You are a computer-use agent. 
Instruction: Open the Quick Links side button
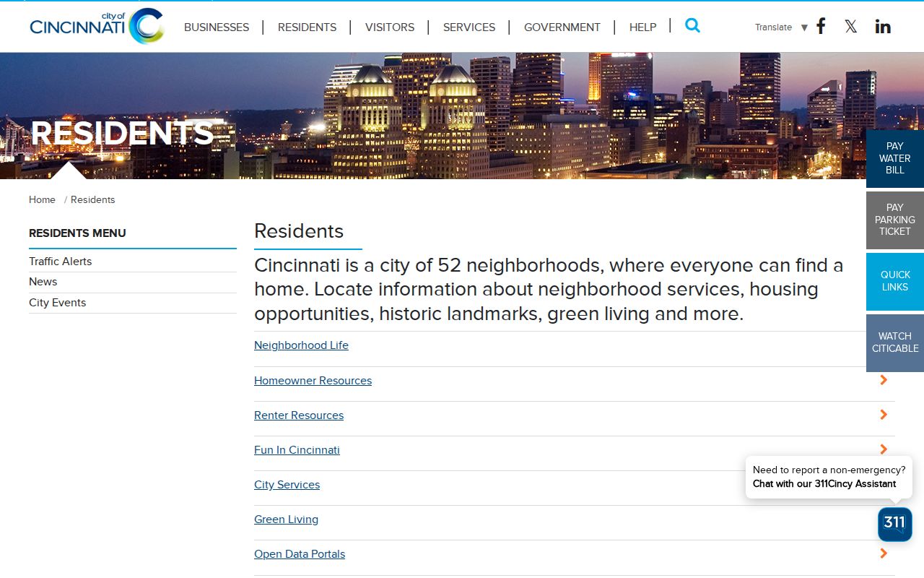coord(895,282)
